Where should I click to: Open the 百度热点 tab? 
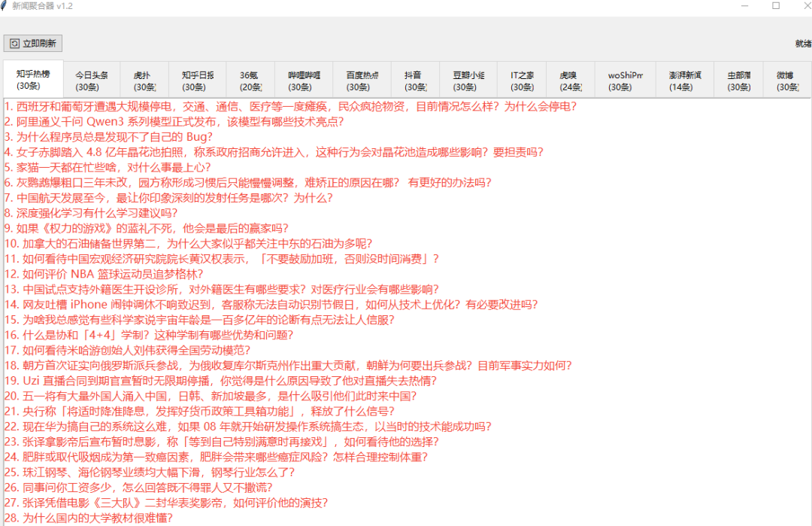[x=362, y=81]
